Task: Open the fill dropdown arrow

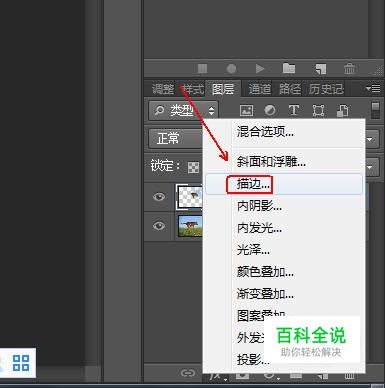Action: (x=370, y=167)
